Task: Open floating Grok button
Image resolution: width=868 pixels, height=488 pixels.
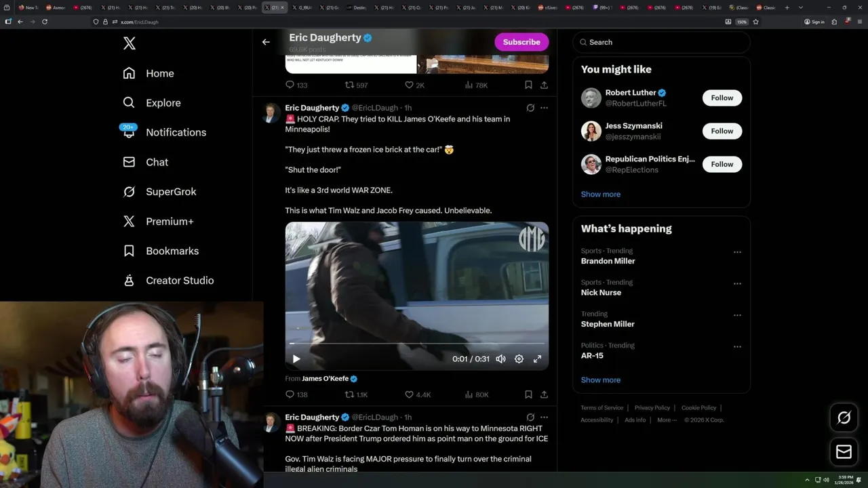Action: coord(844,418)
